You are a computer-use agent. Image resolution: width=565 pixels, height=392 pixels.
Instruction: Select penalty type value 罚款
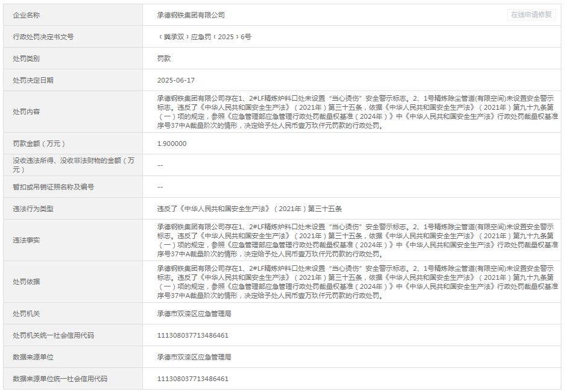pos(164,58)
